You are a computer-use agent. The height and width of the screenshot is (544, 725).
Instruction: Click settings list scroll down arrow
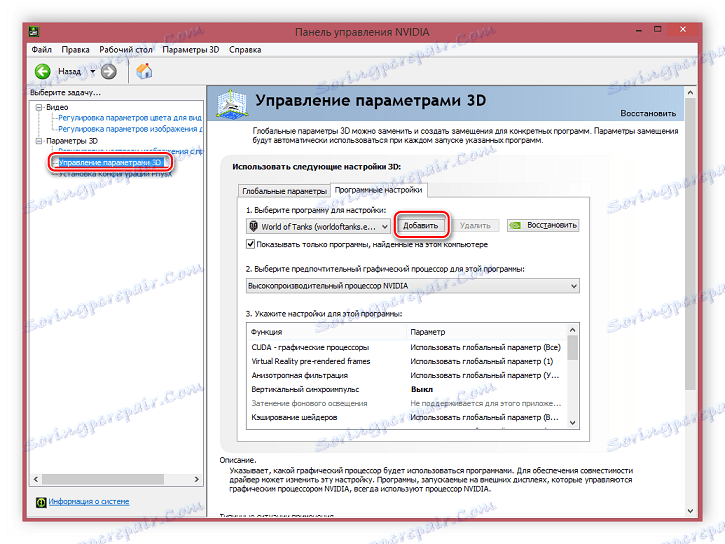click(x=572, y=422)
